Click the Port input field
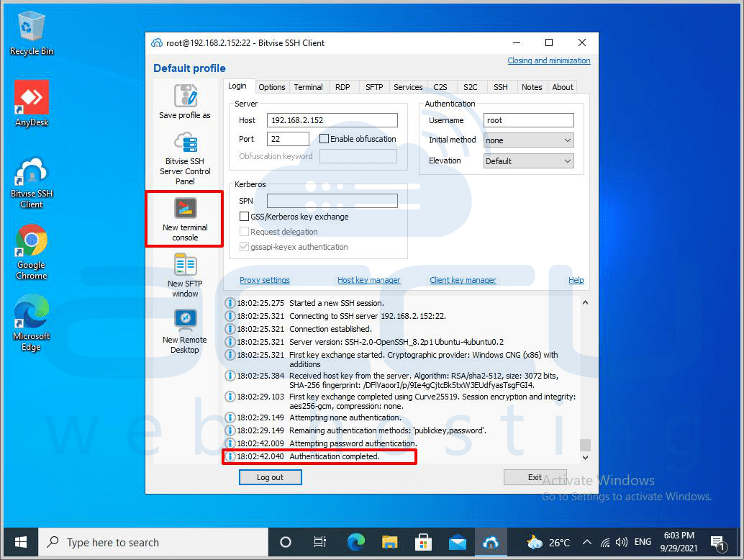 click(x=288, y=139)
